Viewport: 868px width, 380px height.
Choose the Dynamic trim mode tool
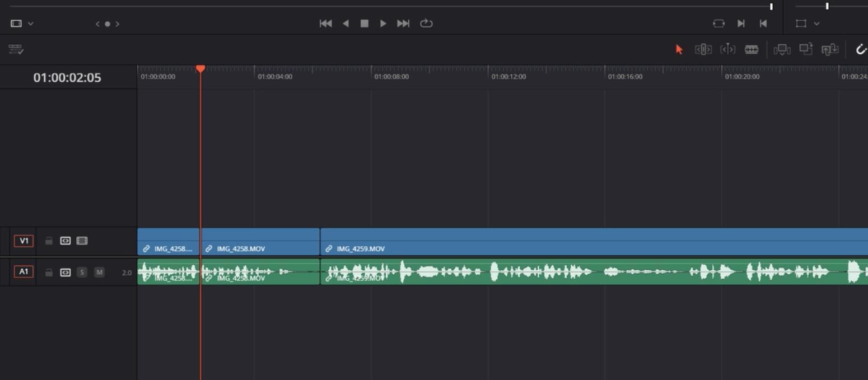[727, 50]
